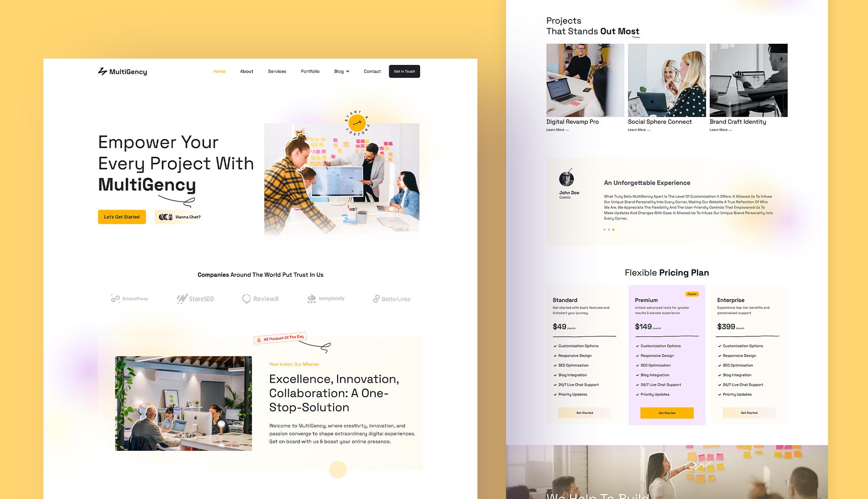Click the BetterLinks logo icon

coord(375,299)
